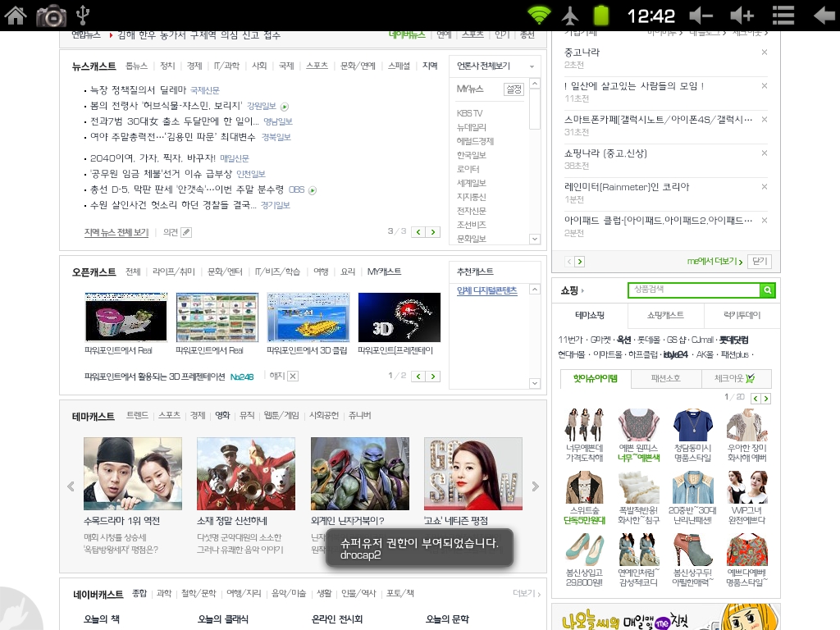Open 입체 디지털콘텐츠 link

click(x=487, y=290)
